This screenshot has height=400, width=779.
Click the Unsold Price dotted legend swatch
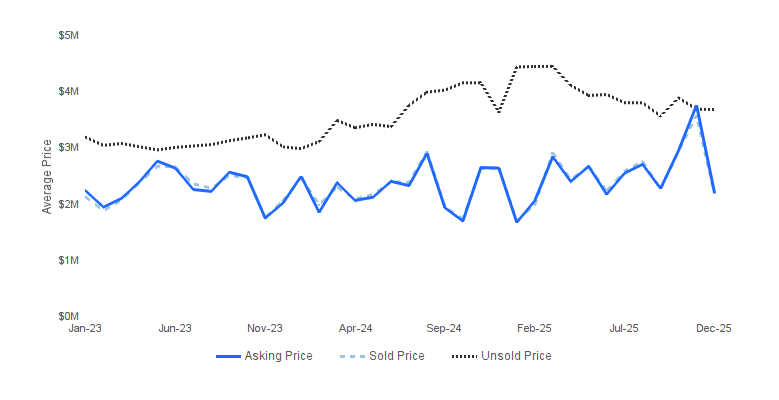[463, 356]
